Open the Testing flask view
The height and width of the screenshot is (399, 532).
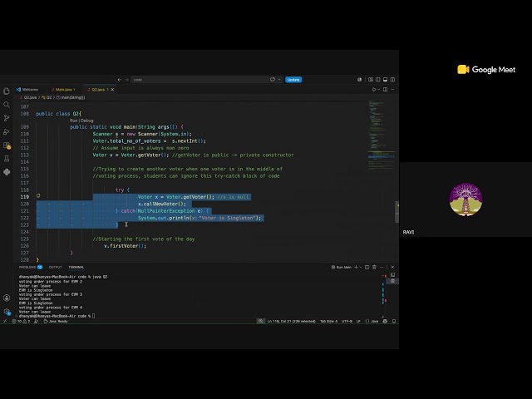click(7, 159)
